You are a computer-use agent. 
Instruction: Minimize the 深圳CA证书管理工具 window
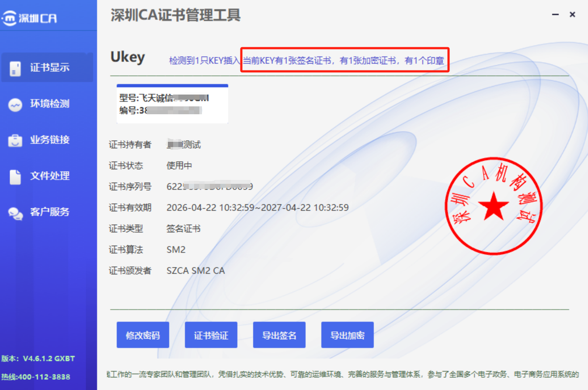(x=556, y=15)
